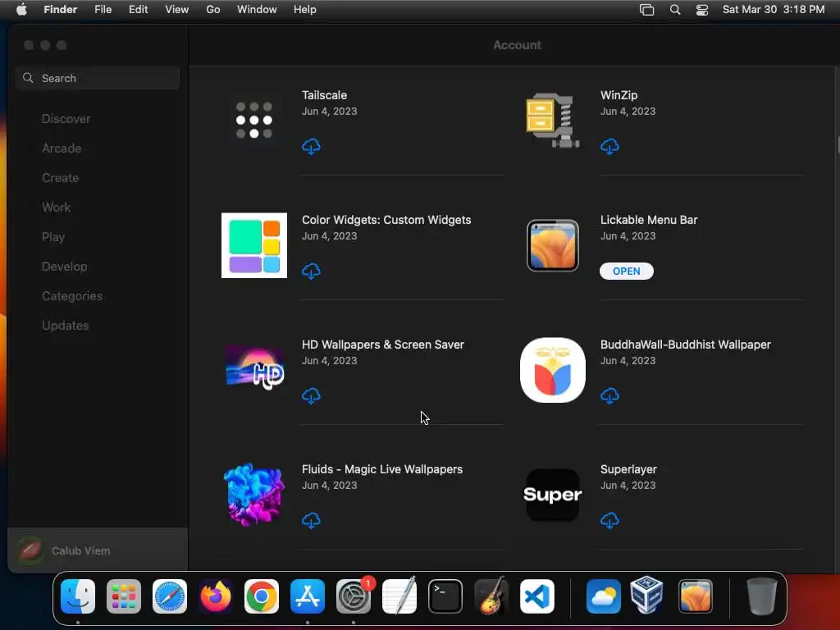The height and width of the screenshot is (630, 840).
Task: Open Trash from the Dock
Action: click(761, 596)
